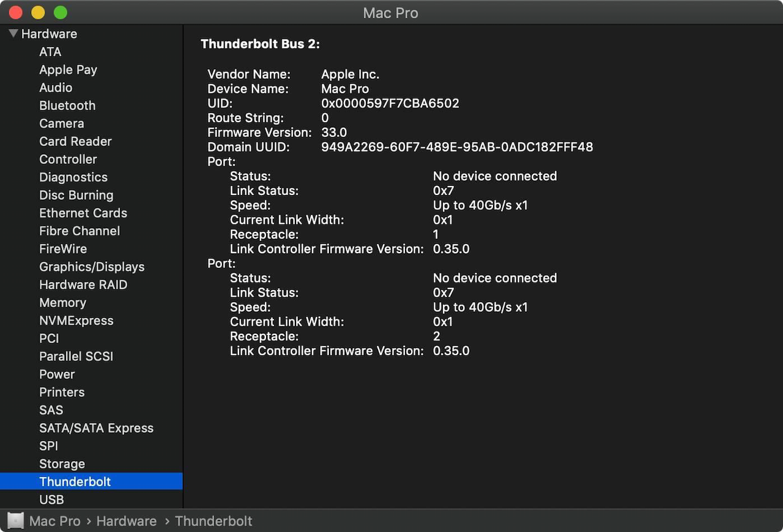
Task: Click the Hardware category label
Action: click(x=49, y=34)
